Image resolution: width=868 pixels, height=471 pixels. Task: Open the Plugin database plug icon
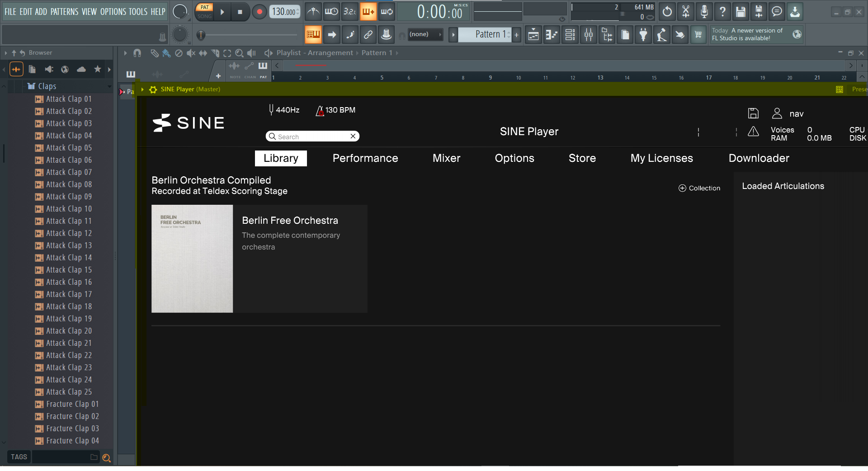tap(643, 34)
